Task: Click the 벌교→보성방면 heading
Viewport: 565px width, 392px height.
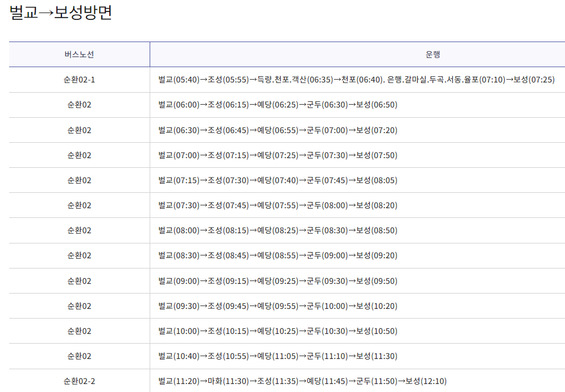Action: pyautogui.click(x=60, y=13)
